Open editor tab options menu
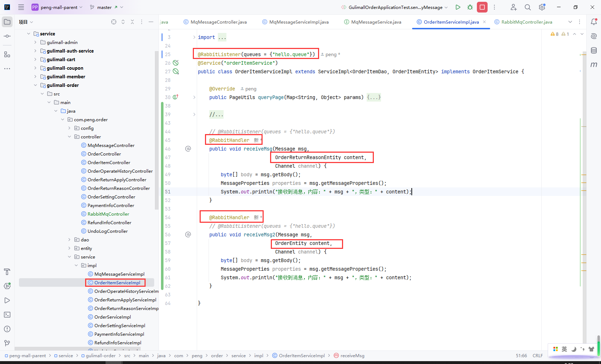601x364 pixels. pos(580,22)
